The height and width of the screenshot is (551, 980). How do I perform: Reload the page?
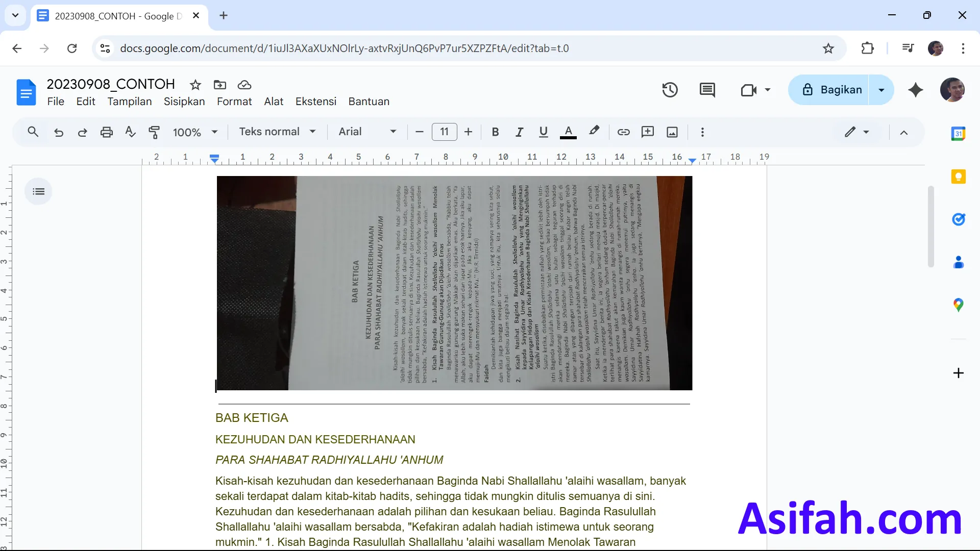click(72, 48)
